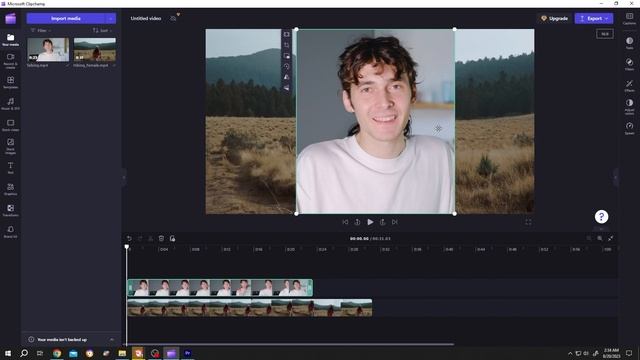640x360 pixels.
Task: Select the Crop tool in floating toolbar
Action: [287, 45]
